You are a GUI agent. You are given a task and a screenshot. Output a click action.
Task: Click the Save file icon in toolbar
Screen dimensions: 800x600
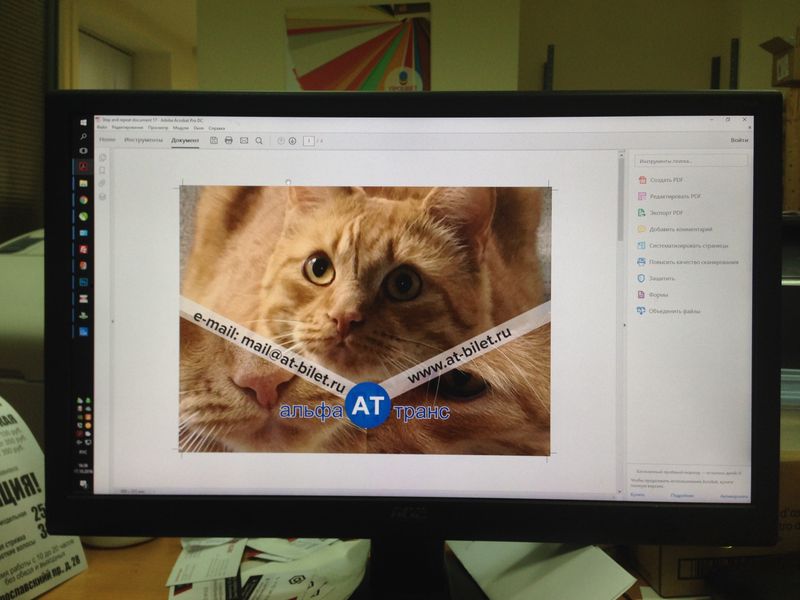click(213, 141)
